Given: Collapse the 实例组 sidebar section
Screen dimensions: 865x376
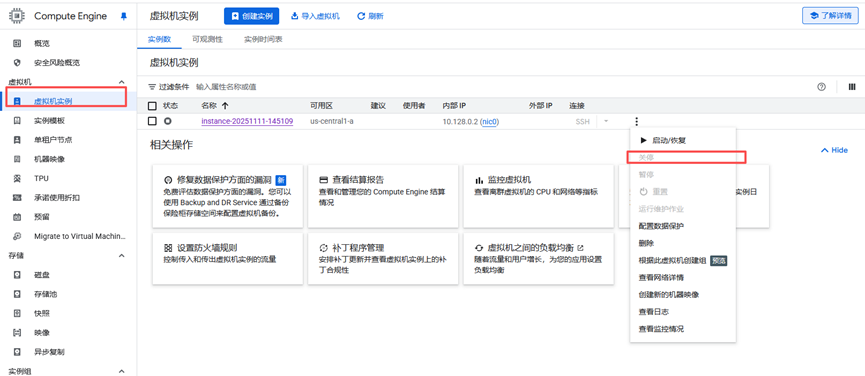Looking at the screenshot, I should tap(122, 372).
